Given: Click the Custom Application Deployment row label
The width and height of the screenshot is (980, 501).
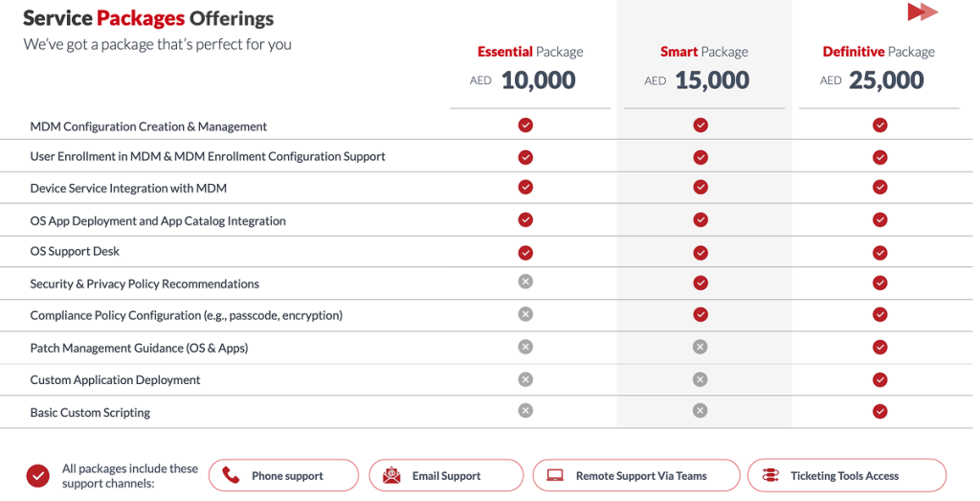Looking at the screenshot, I should (x=115, y=380).
